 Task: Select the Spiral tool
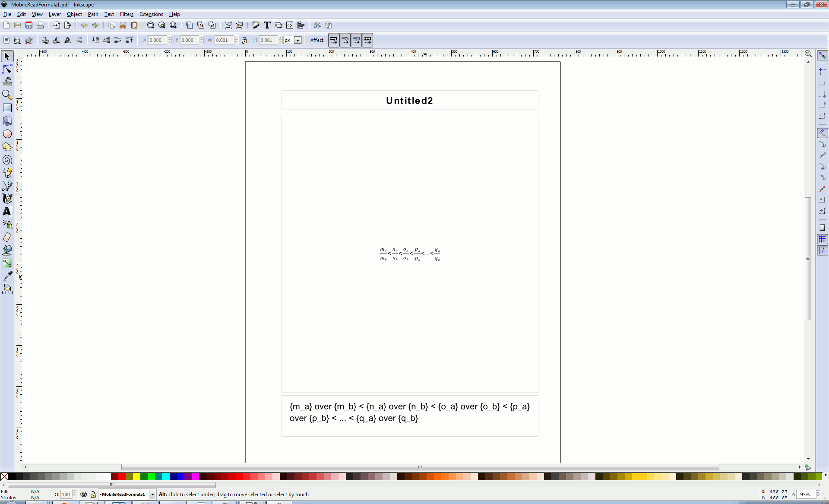[x=7, y=160]
